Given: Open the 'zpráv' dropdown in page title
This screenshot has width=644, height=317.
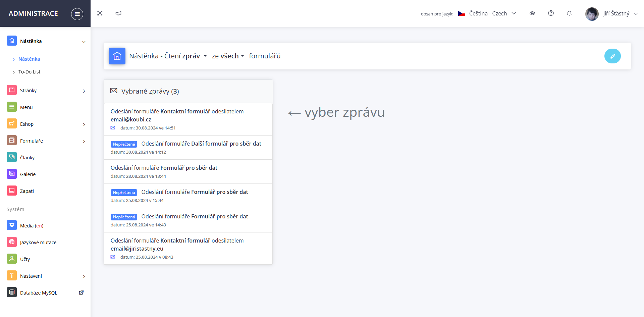Looking at the screenshot, I should [x=195, y=56].
